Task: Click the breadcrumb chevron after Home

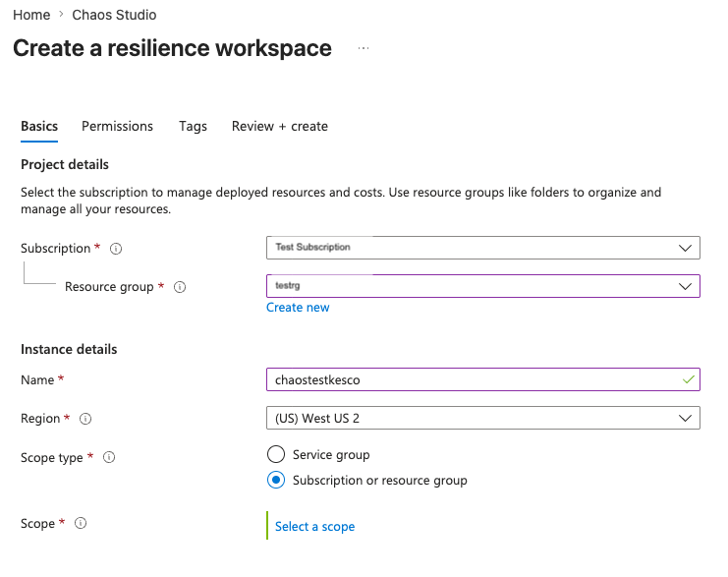Action: [61, 15]
